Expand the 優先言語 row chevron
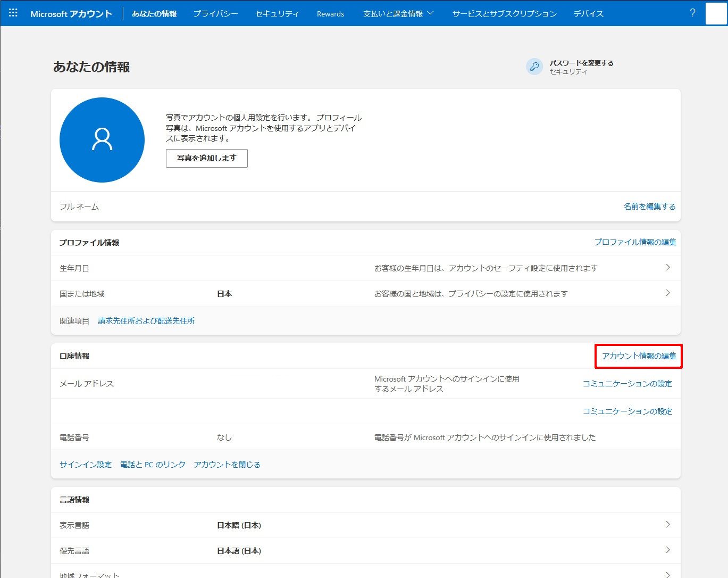Screen dimensions: 728x578 [668, 550]
